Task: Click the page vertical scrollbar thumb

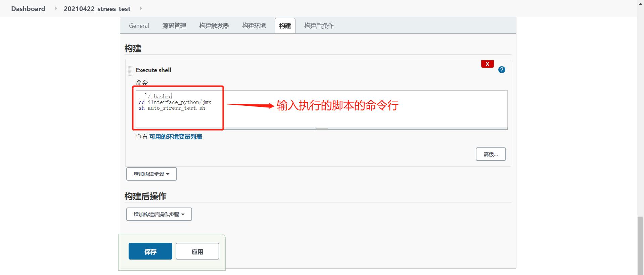Action: pos(641,246)
